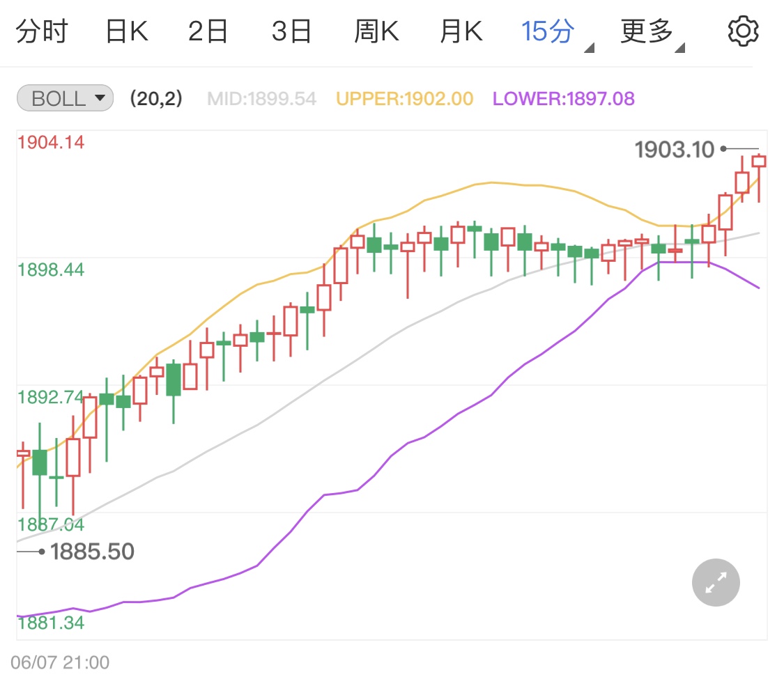Click the 1887.04 axis price label

(x=51, y=524)
